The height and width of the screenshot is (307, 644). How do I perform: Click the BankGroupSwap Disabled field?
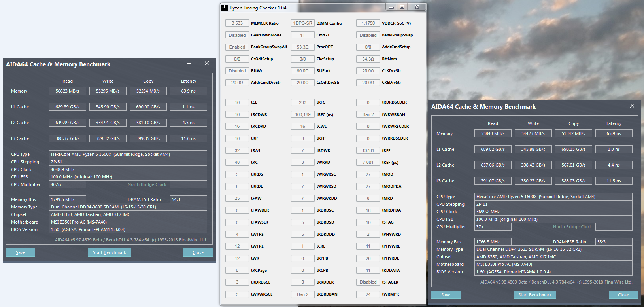click(x=368, y=35)
